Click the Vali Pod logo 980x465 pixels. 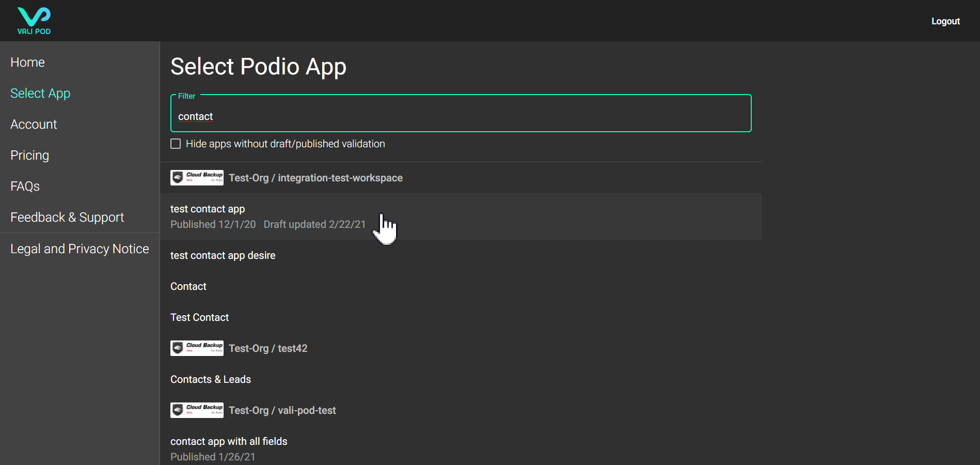pyautogui.click(x=34, y=21)
